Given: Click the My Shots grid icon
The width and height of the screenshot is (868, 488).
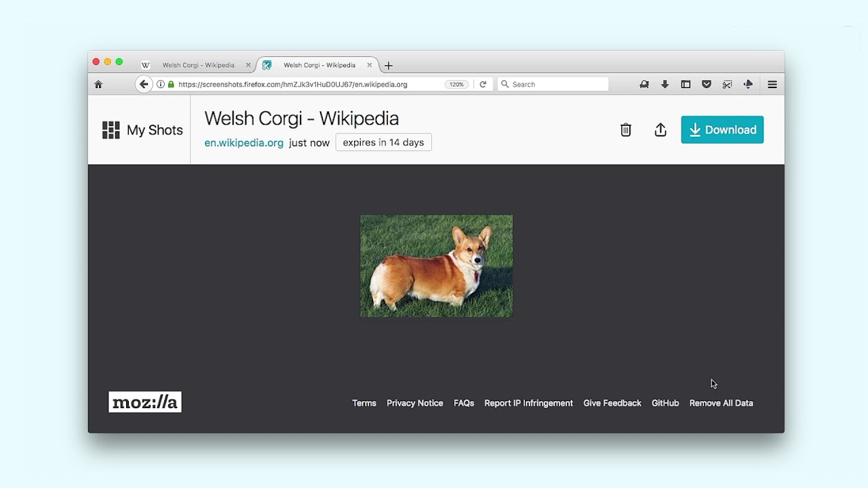Looking at the screenshot, I should [111, 130].
